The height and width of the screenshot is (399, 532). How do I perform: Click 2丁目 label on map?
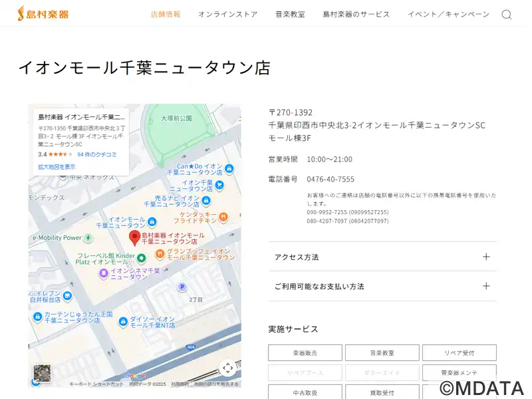click(x=196, y=300)
